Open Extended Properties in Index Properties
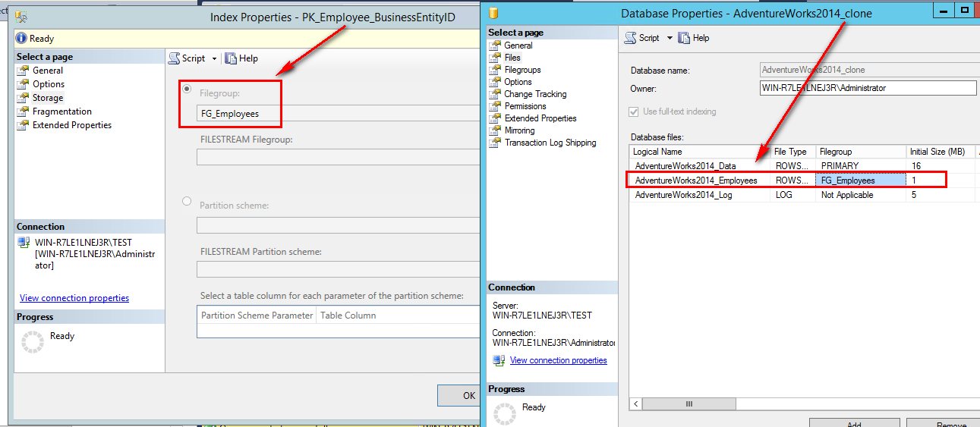This screenshot has width=980, height=427. coord(72,125)
